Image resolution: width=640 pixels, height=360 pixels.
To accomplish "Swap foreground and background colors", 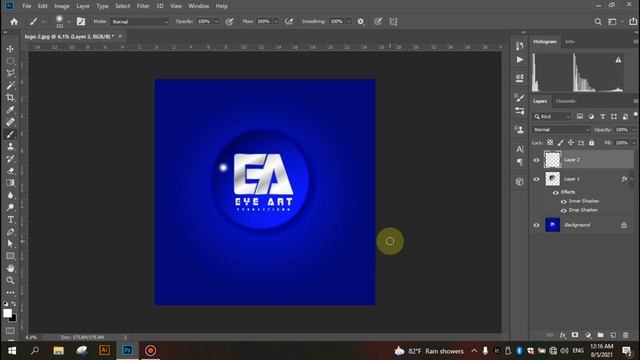I will pos(14,304).
